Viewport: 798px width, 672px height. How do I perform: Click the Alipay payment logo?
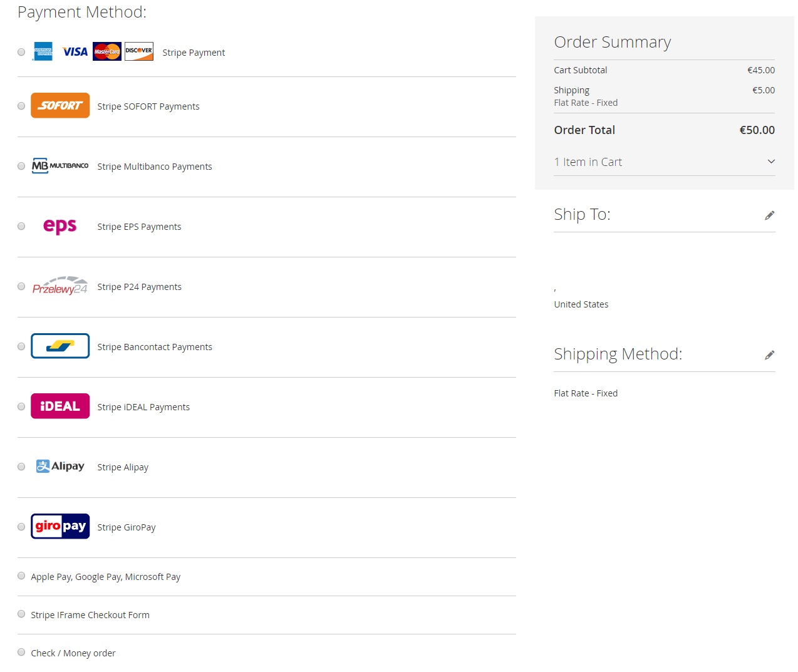pyautogui.click(x=60, y=466)
